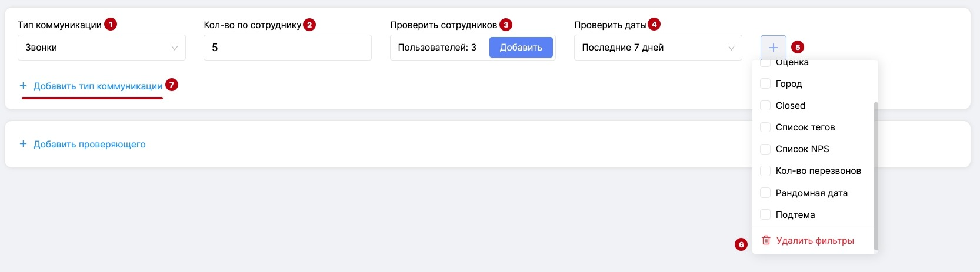Select Список NPS in filter menu
The image size is (980, 272).
(802, 149)
